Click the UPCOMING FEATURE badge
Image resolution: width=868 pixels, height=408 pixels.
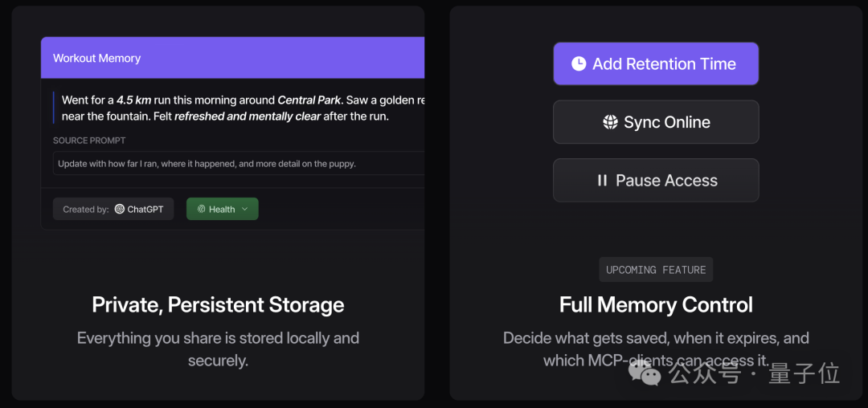click(x=656, y=270)
